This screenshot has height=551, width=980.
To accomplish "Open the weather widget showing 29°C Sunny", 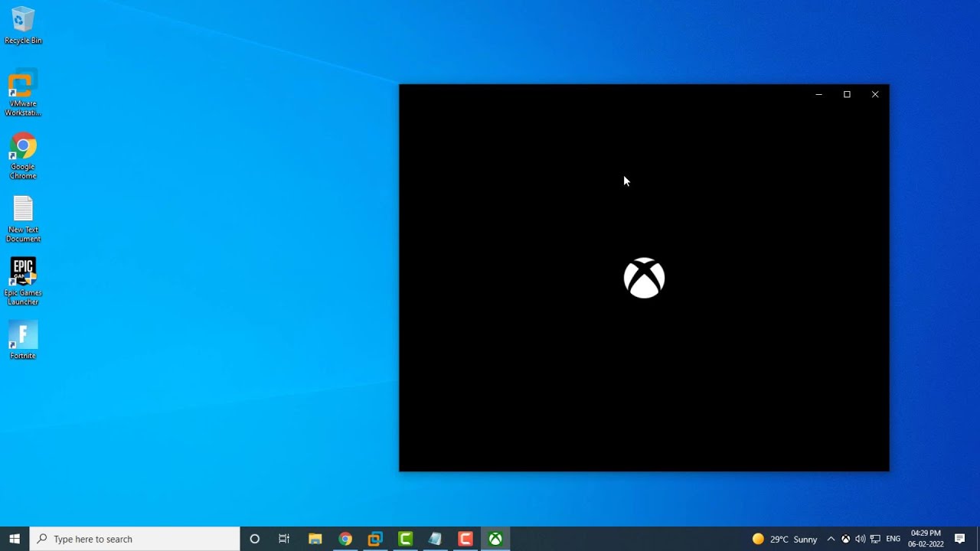I will pos(785,539).
